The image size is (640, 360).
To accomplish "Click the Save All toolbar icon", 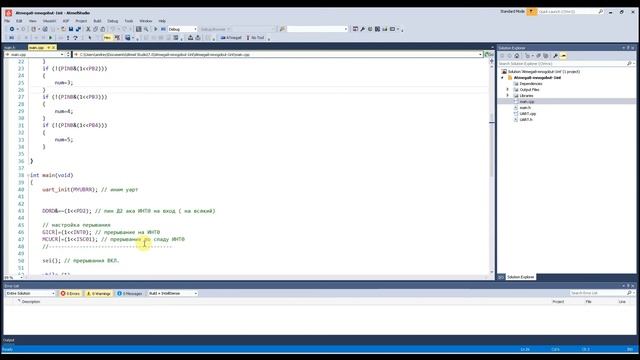I will point(78,29).
